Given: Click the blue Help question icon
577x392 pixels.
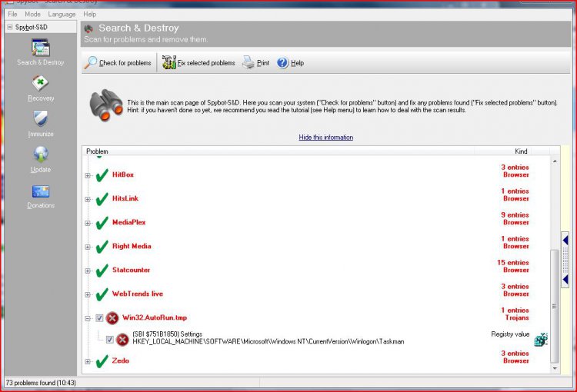Looking at the screenshot, I should coord(282,63).
